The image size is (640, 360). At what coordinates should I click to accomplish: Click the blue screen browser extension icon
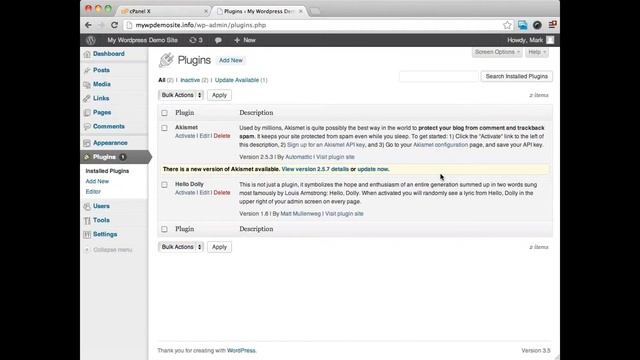point(522,25)
